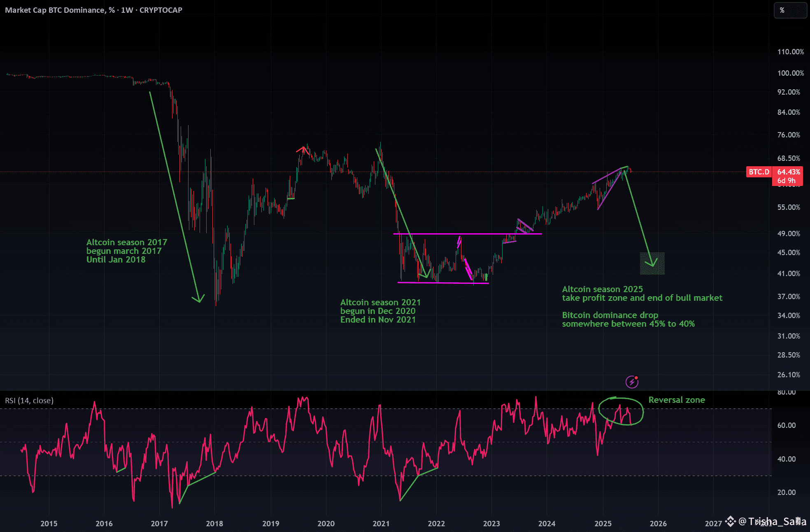Click the RSI 60.00 scale label
This screenshot has width=810, height=532.
click(787, 425)
